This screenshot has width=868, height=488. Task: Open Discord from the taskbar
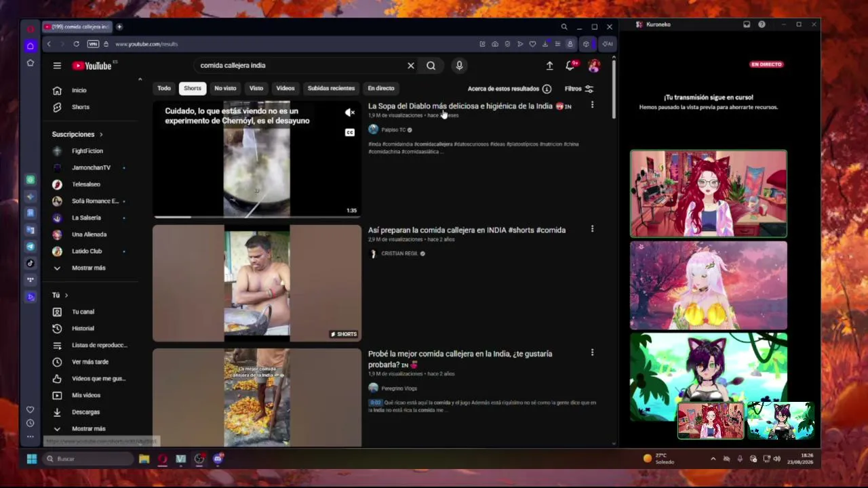point(218,459)
